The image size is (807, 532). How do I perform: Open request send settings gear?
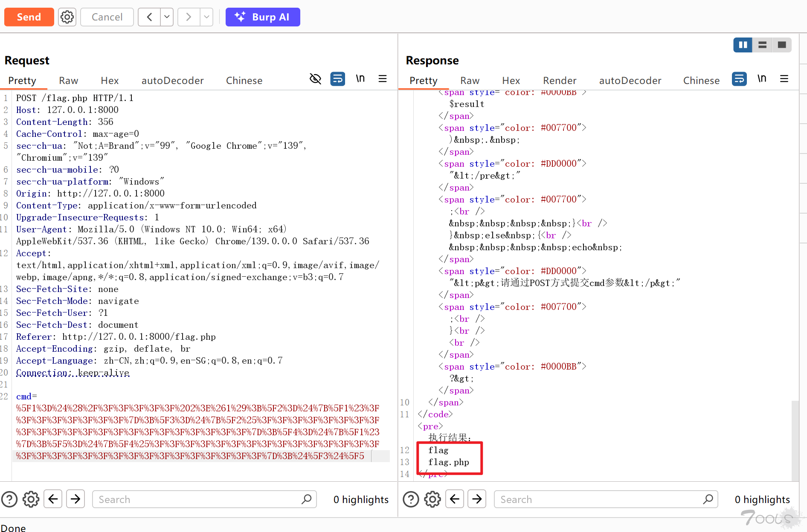pos(67,17)
